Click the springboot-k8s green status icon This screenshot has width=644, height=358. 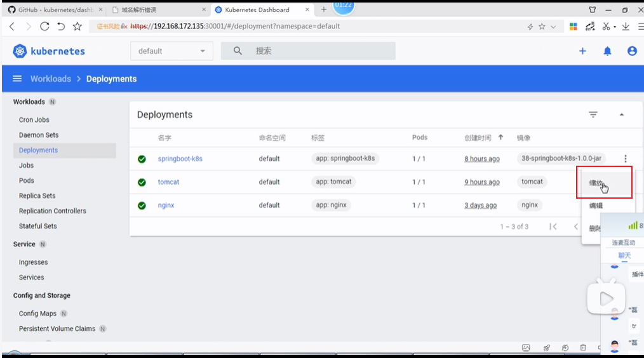142,159
